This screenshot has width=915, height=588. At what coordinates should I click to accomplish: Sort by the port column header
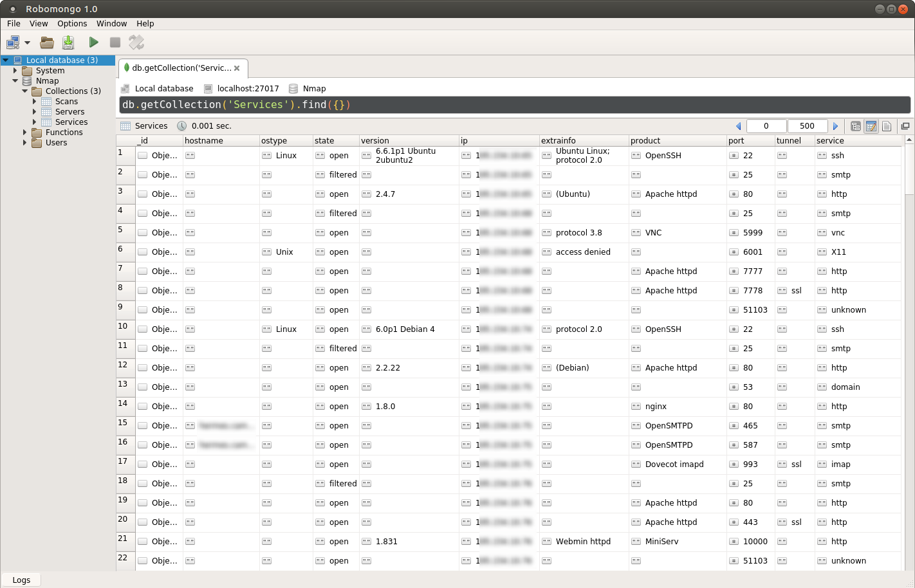[x=750, y=141]
